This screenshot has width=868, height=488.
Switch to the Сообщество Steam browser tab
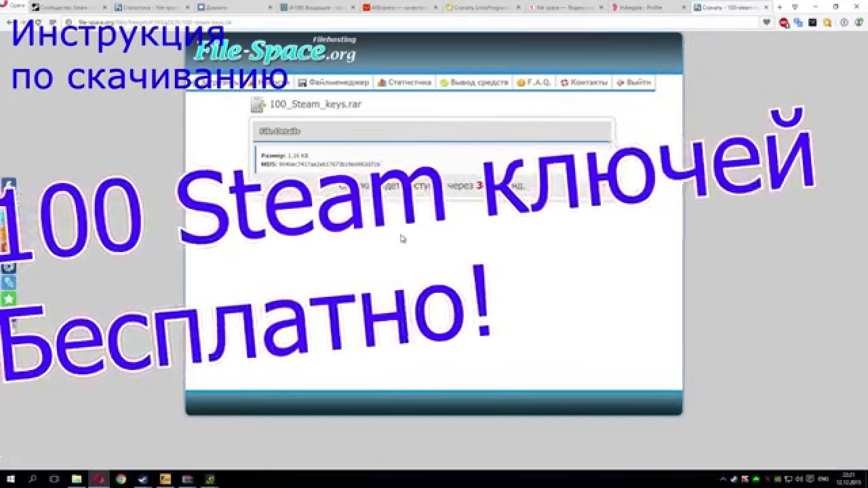pos(69,7)
